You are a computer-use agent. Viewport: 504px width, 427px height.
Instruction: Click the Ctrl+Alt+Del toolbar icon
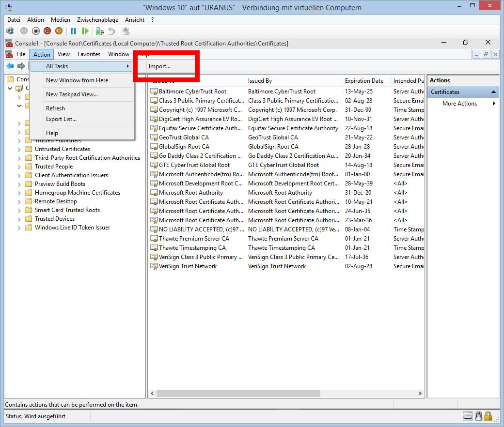point(10,31)
